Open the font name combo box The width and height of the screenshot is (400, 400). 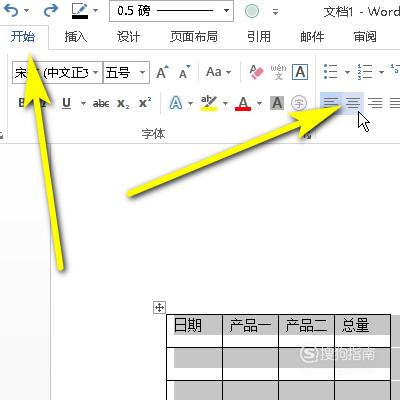[x=57, y=72]
